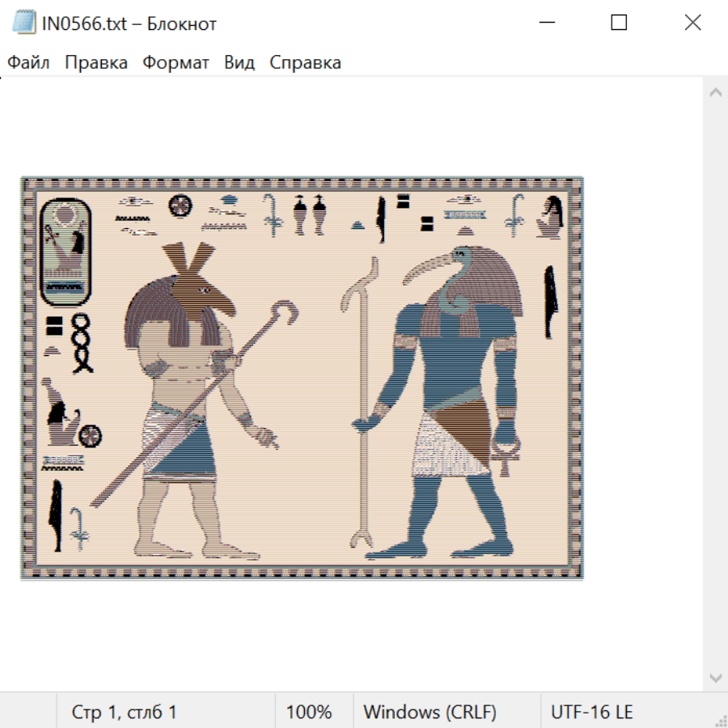Click the scroll down arrow
The height and width of the screenshot is (728, 728).
pyautogui.click(x=715, y=677)
